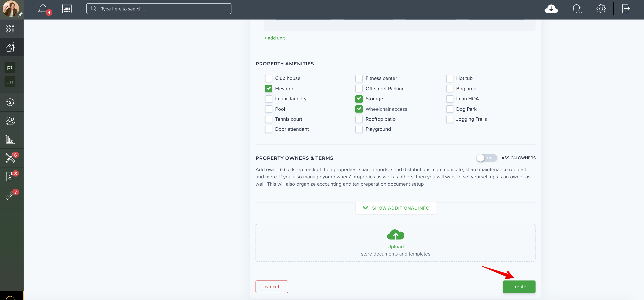Open maintenance tools icon with badge 6
644x300 pixels.
(x=10, y=158)
